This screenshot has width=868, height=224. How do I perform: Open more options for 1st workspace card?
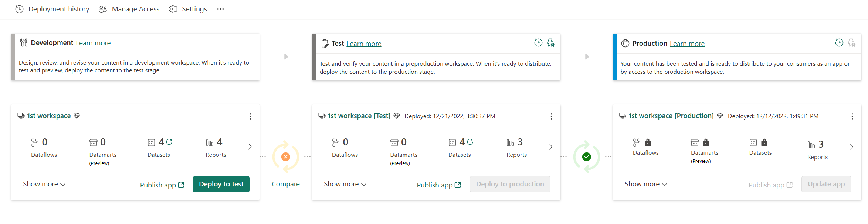pos(250,117)
